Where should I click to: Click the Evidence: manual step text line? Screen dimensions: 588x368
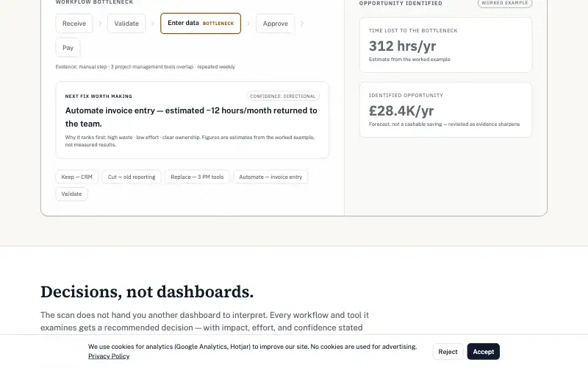pyautogui.click(x=145, y=67)
